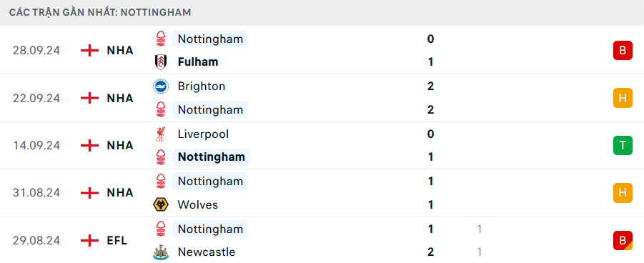Open the Brighton team link
The width and height of the screenshot is (644, 263).
pyautogui.click(x=202, y=86)
